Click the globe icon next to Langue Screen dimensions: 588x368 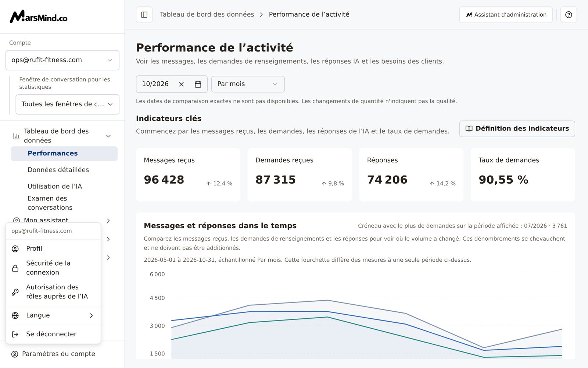tap(15, 315)
